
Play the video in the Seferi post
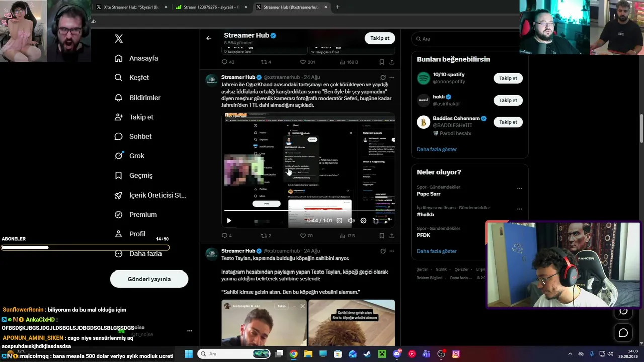tap(229, 221)
